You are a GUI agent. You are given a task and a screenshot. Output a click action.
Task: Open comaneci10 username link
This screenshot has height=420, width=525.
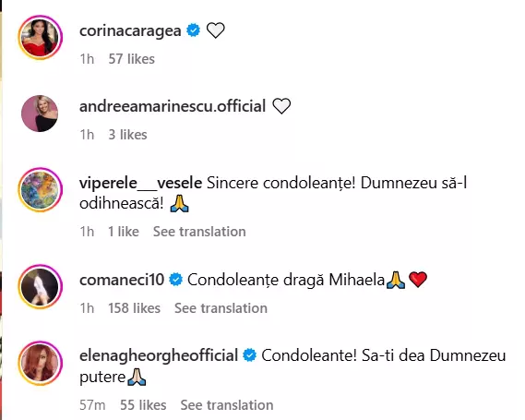122,280
